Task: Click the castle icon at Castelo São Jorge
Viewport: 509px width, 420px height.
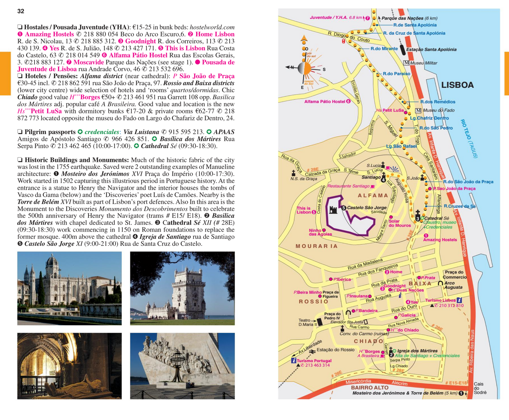Action: pos(333,210)
